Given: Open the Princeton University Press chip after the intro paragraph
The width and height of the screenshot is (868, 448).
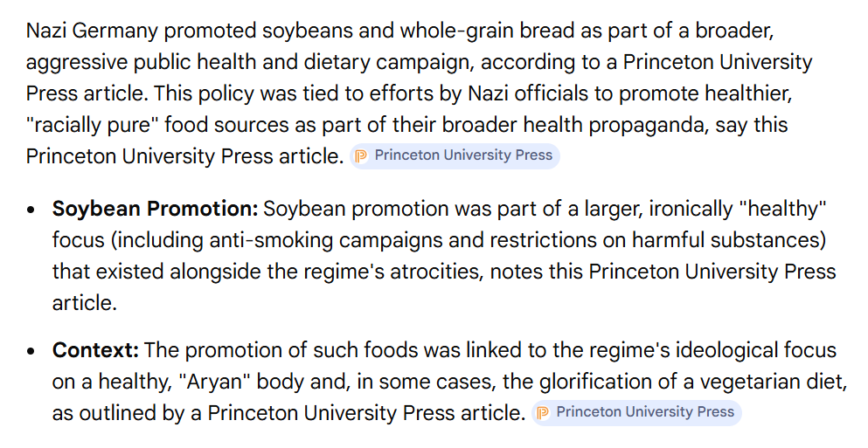Looking at the screenshot, I should tap(463, 156).
